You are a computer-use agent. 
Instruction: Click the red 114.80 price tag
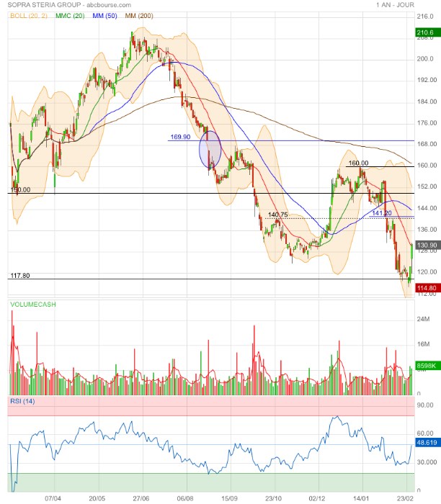(x=428, y=288)
